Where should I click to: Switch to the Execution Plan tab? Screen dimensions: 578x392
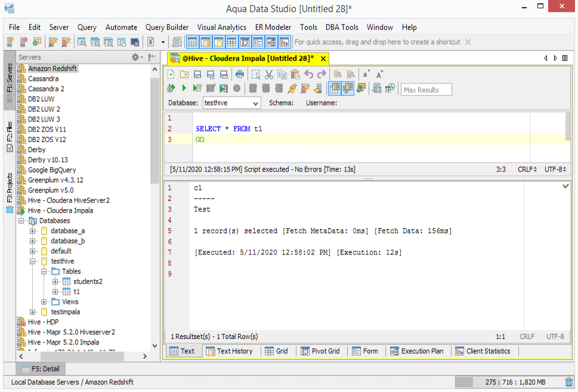(x=416, y=351)
